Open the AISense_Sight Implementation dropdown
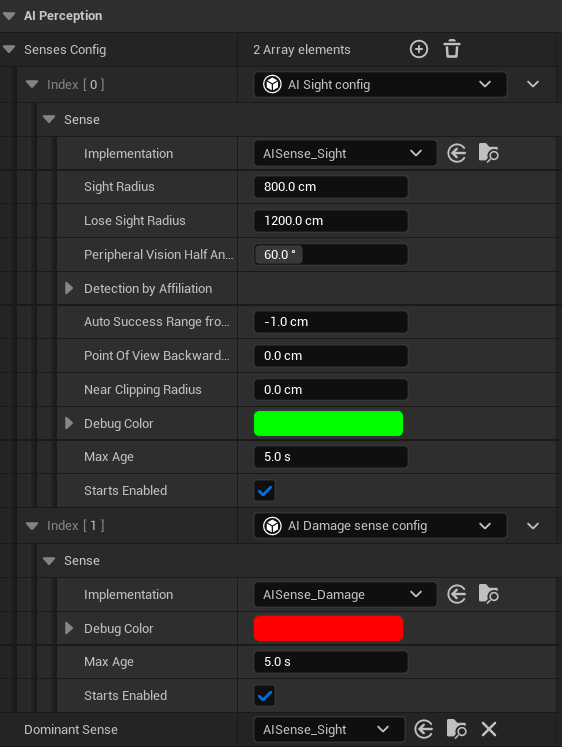Screen dimensions: 562x747 (x=345, y=153)
